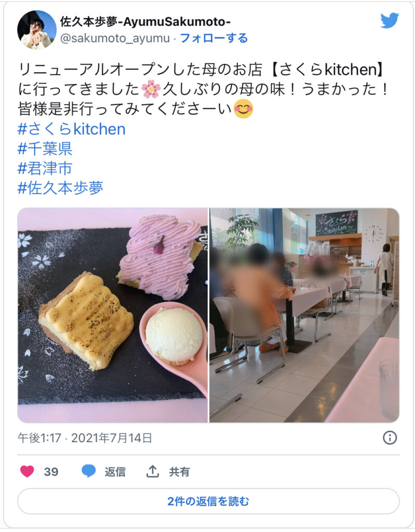
Task: Click the 2件の返信を読む button
Action: click(208, 501)
